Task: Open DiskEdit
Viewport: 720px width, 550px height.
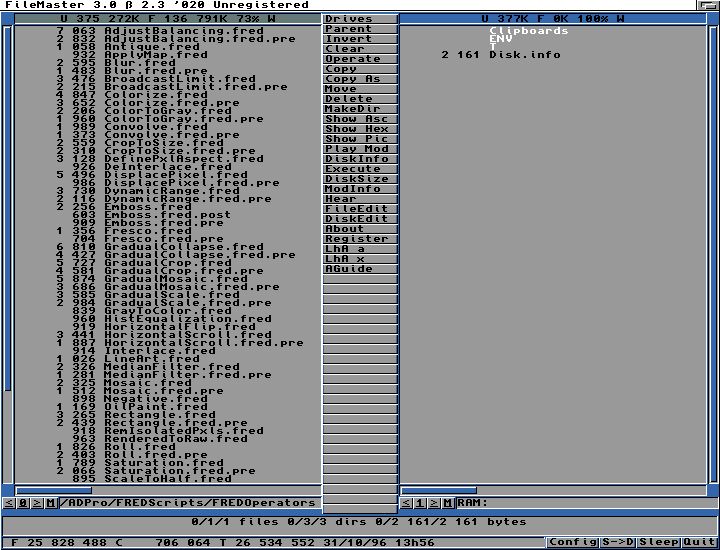Action: (360, 219)
